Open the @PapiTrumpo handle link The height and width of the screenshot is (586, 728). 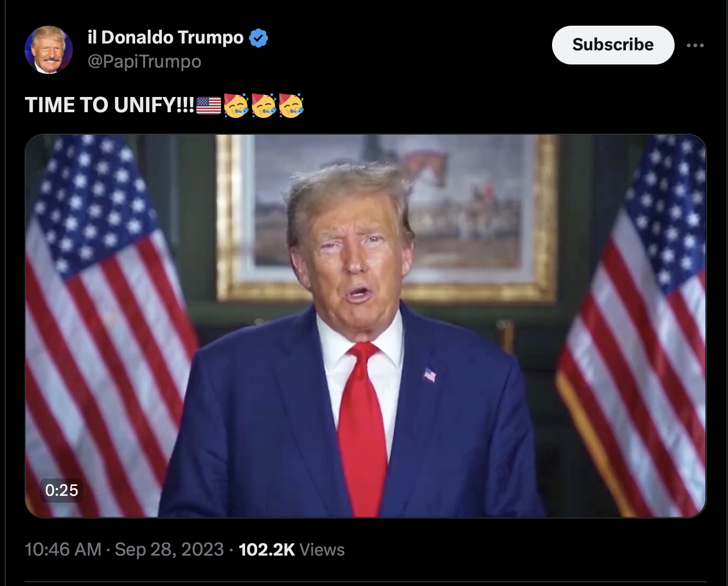tap(145, 61)
